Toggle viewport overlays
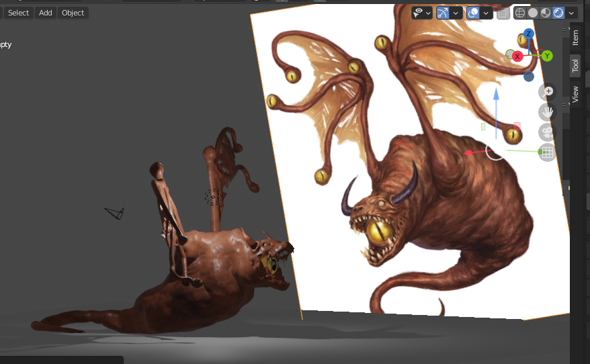This screenshot has height=364, width=590. click(473, 13)
